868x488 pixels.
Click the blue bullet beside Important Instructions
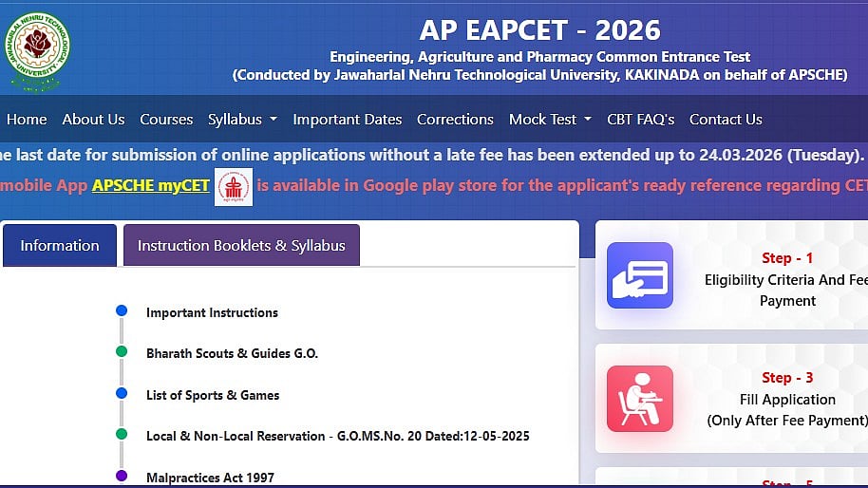(x=122, y=311)
